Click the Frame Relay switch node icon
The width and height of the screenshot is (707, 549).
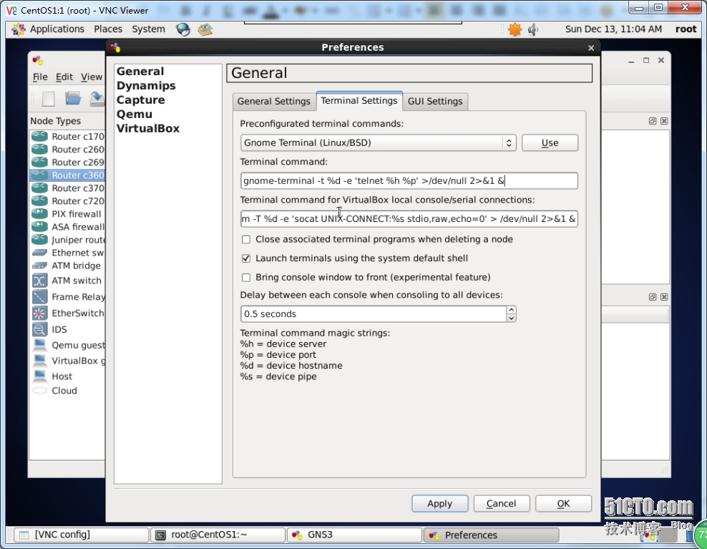point(39,297)
